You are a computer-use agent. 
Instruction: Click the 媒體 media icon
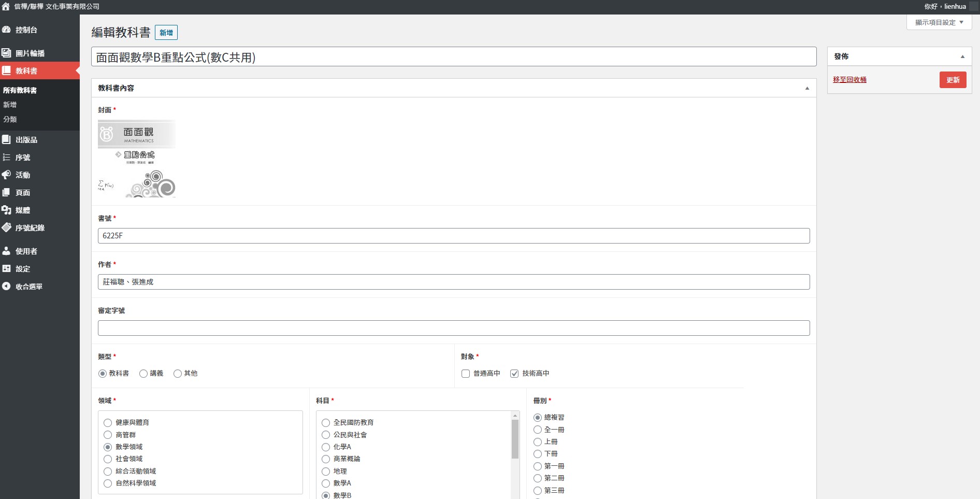pos(6,210)
